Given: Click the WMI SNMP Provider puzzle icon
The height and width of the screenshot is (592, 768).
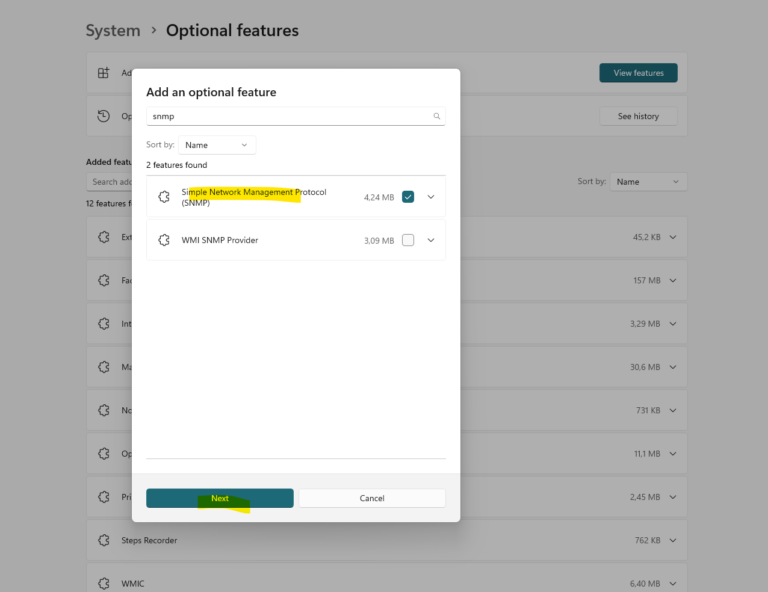Looking at the screenshot, I should pyautogui.click(x=164, y=240).
